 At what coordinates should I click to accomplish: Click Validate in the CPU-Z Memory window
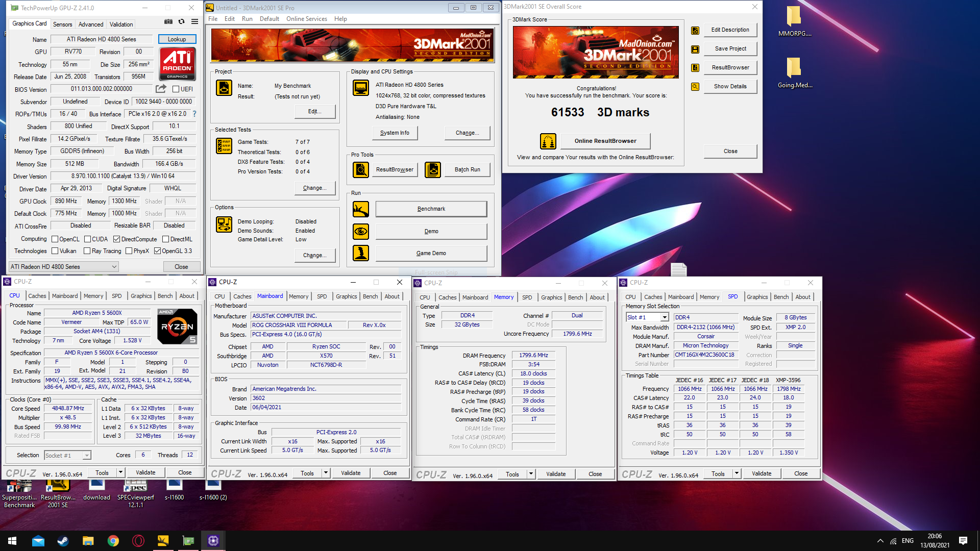(x=556, y=474)
